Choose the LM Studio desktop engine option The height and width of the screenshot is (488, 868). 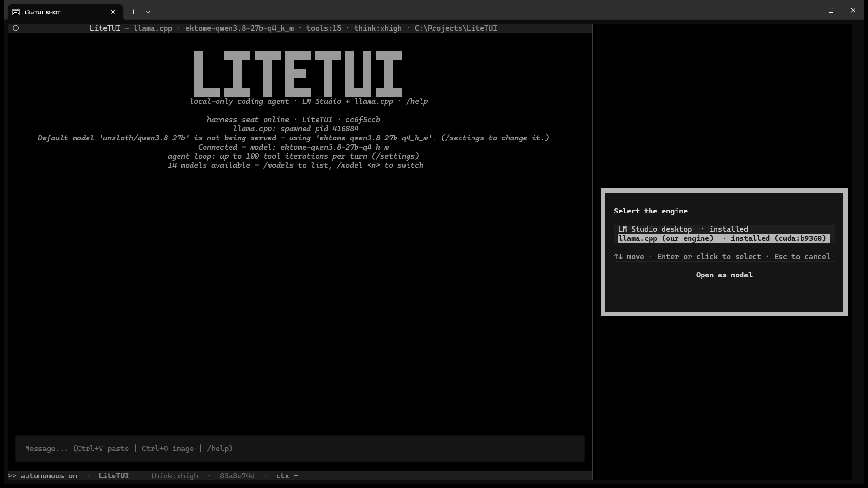pyautogui.click(x=724, y=229)
